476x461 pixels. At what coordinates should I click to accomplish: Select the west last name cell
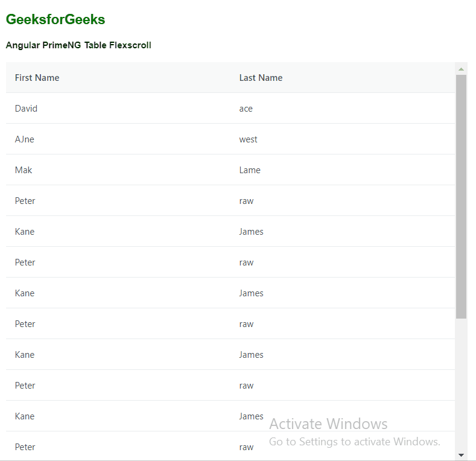pyautogui.click(x=248, y=139)
